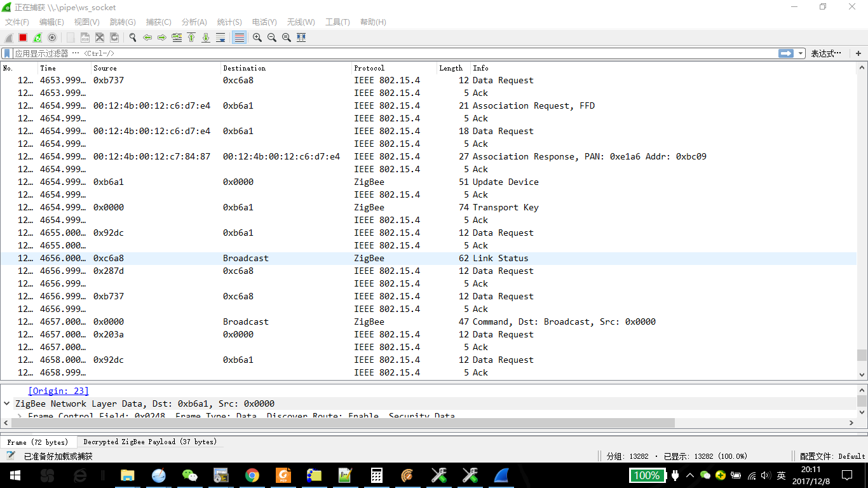Open the 分析(A) menu
Image resolution: width=868 pixels, height=488 pixels.
[x=194, y=22]
